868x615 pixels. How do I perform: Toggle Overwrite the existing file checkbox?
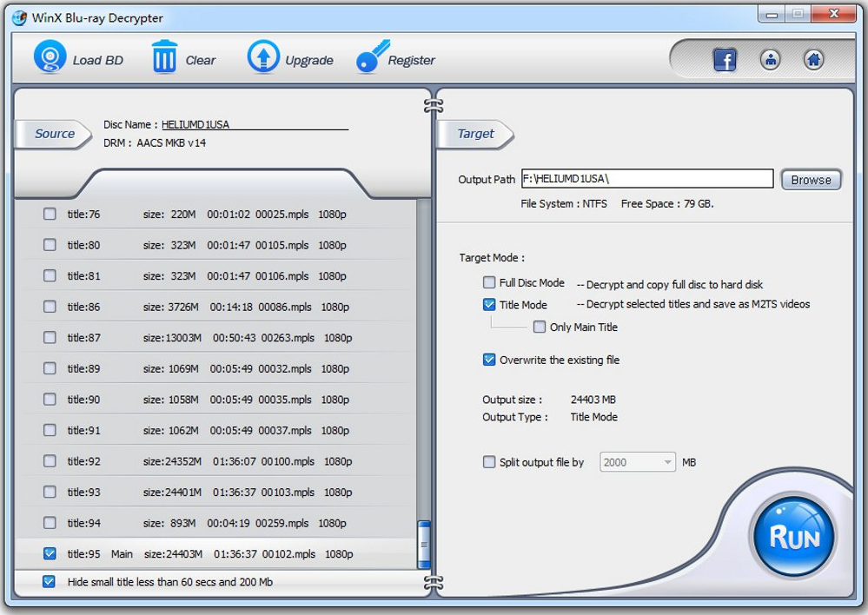coord(489,360)
